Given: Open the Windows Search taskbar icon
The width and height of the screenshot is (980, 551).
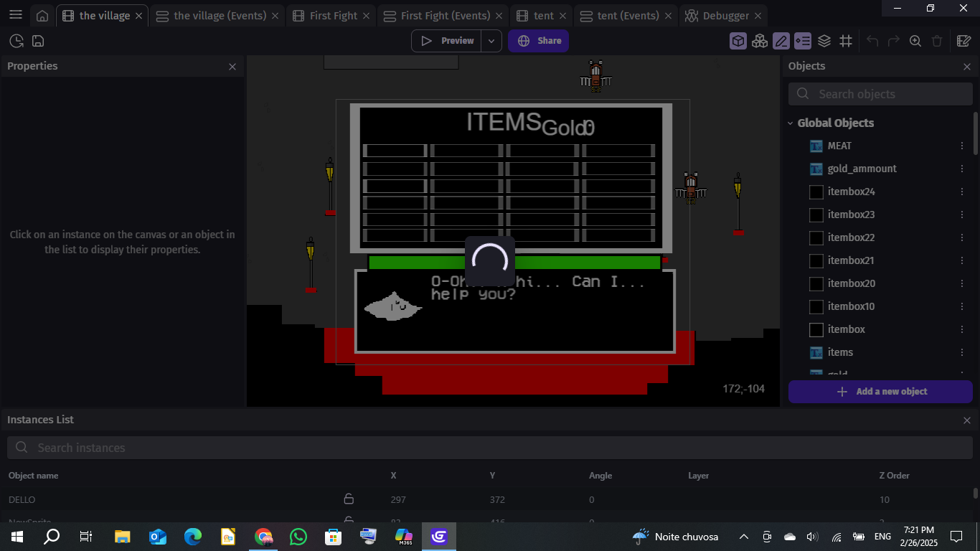Looking at the screenshot, I should pos(52,536).
